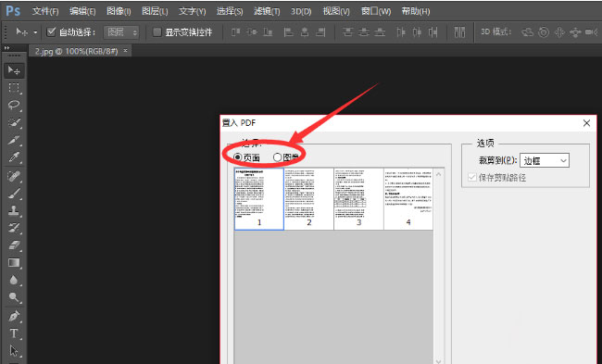602x364 pixels.
Task: Select the Crop tool
Action: click(14, 140)
